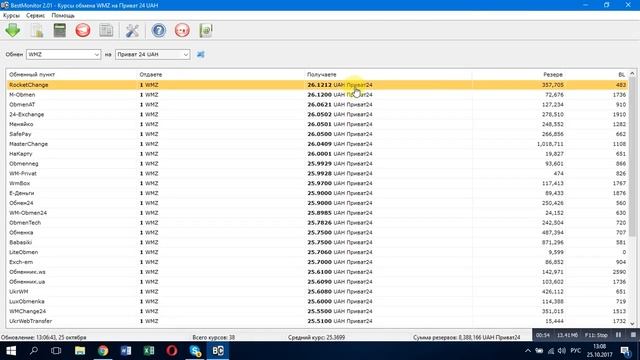
Task: Click the blue question mark help icon
Action: point(159,31)
